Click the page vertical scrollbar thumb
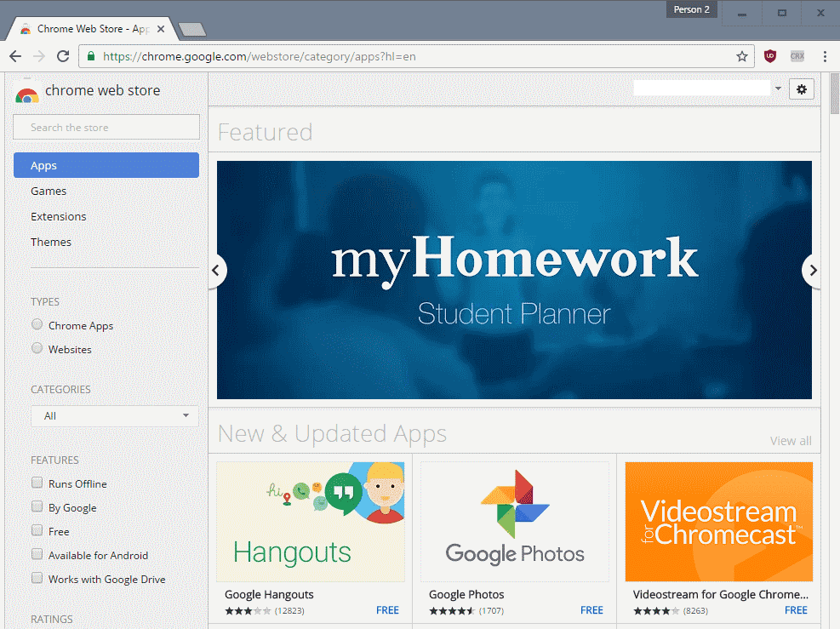The height and width of the screenshot is (629, 840). coord(835,94)
